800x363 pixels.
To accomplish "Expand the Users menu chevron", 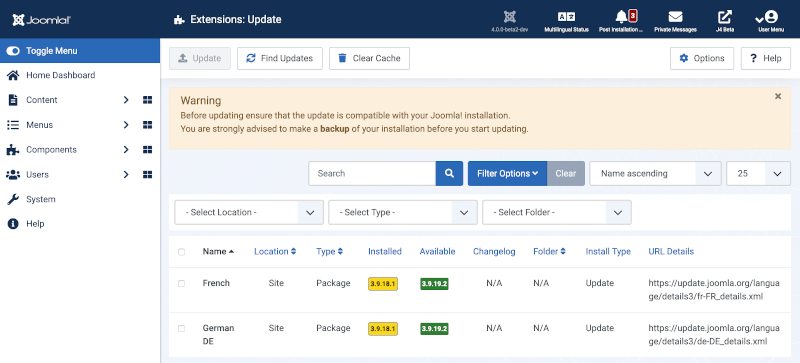I will (126, 175).
